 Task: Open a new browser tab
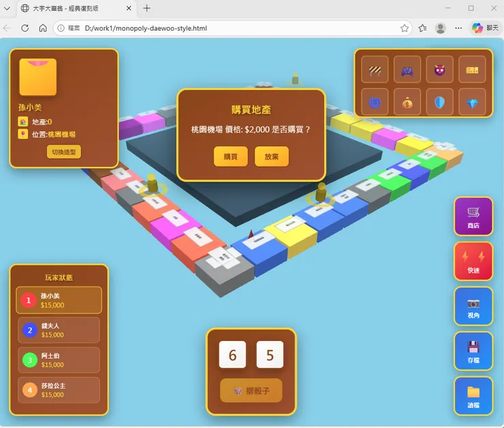pyautogui.click(x=146, y=8)
